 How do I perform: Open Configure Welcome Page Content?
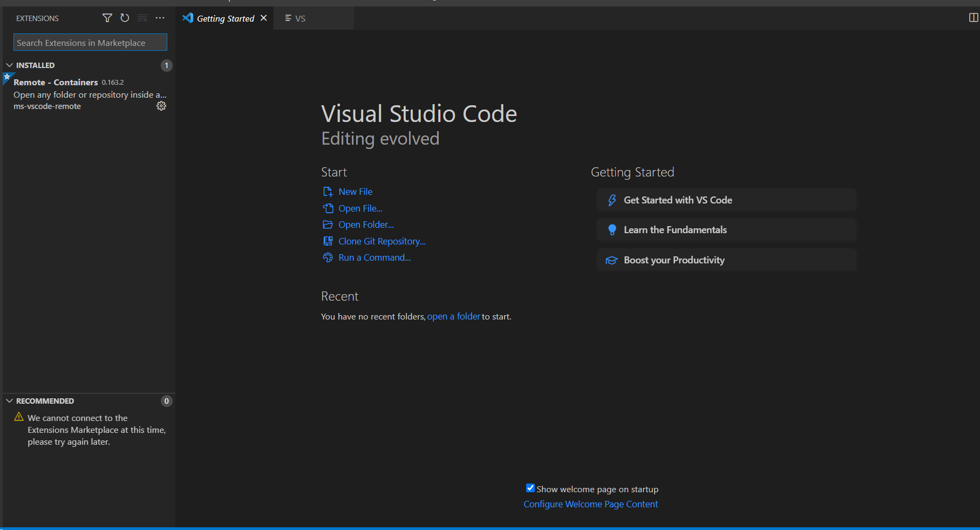tap(590, 504)
